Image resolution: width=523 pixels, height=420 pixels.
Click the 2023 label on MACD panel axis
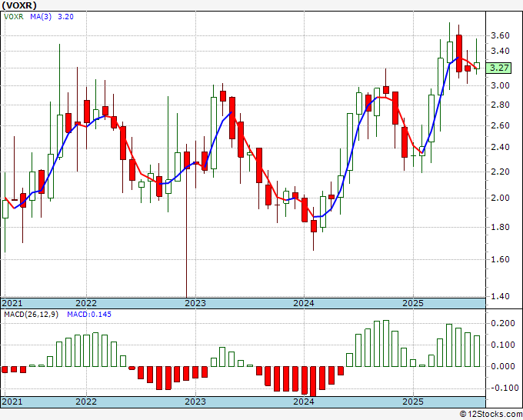coord(195,402)
